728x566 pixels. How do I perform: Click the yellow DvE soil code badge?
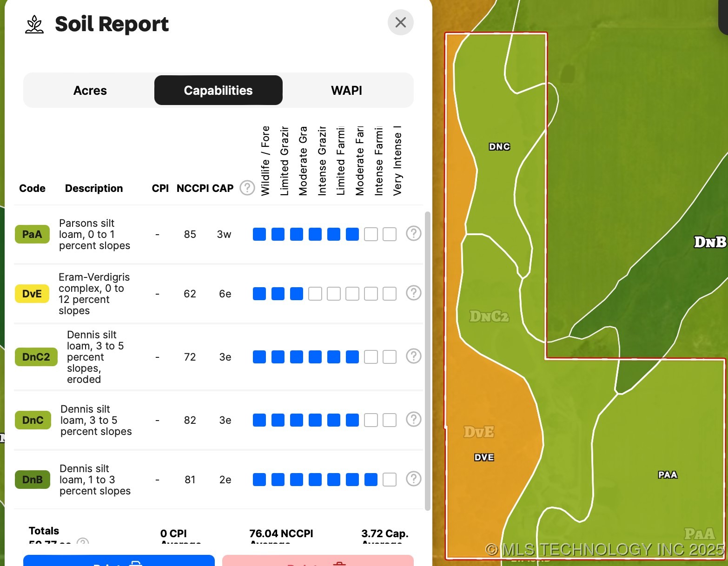click(32, 294)
